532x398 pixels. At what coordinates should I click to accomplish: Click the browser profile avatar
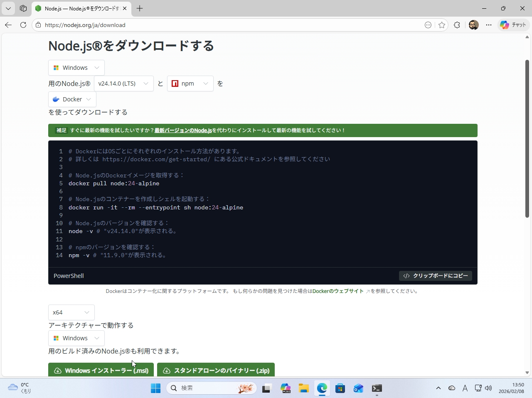point(473,25)
